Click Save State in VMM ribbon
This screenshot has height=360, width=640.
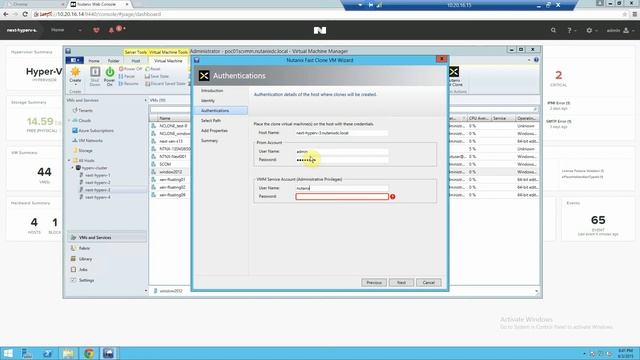(157, 76)
